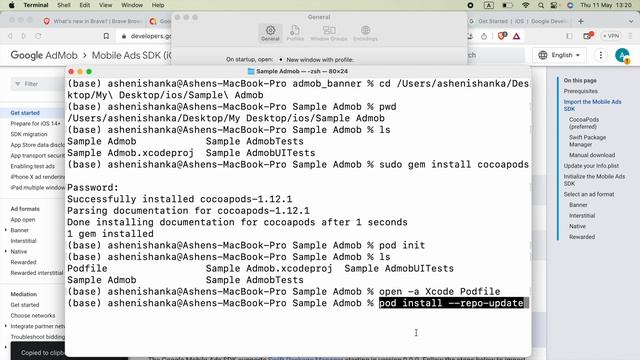Open 'Interstitial' link in left sidebar
640x360 pixels.
(24, 241)
